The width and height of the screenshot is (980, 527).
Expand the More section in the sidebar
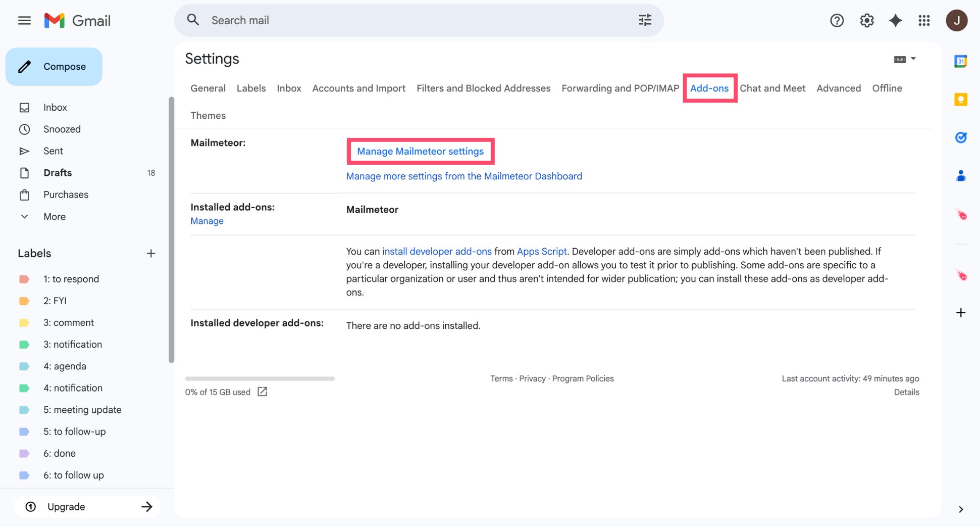54,216
